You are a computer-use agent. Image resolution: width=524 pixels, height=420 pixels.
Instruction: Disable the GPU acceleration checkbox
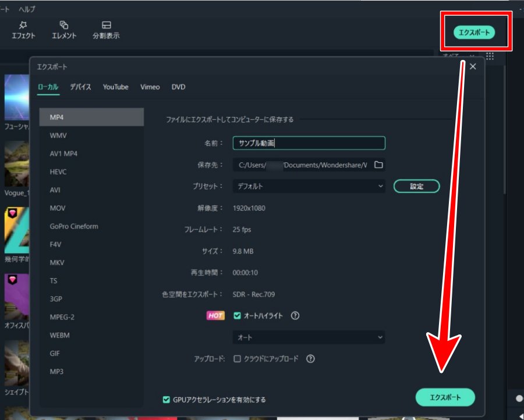point(166,400)
